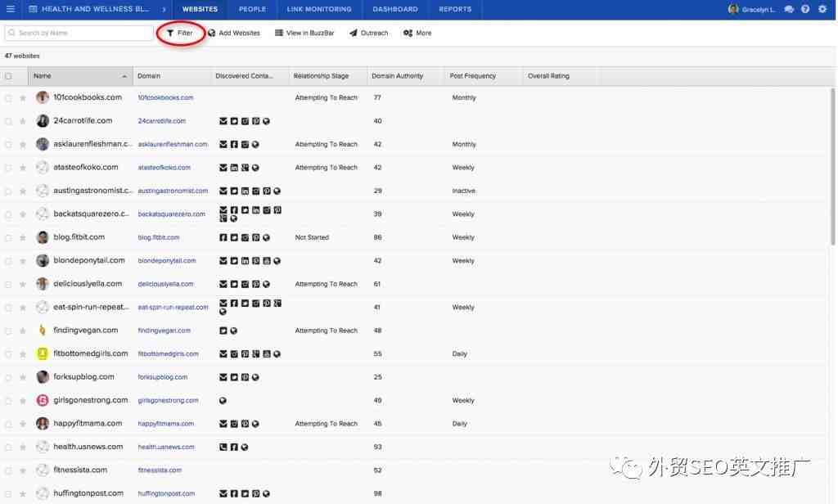Open the health.usnews.com domain link
Viewport: 838px width, 504px height.
pos(166,447)
